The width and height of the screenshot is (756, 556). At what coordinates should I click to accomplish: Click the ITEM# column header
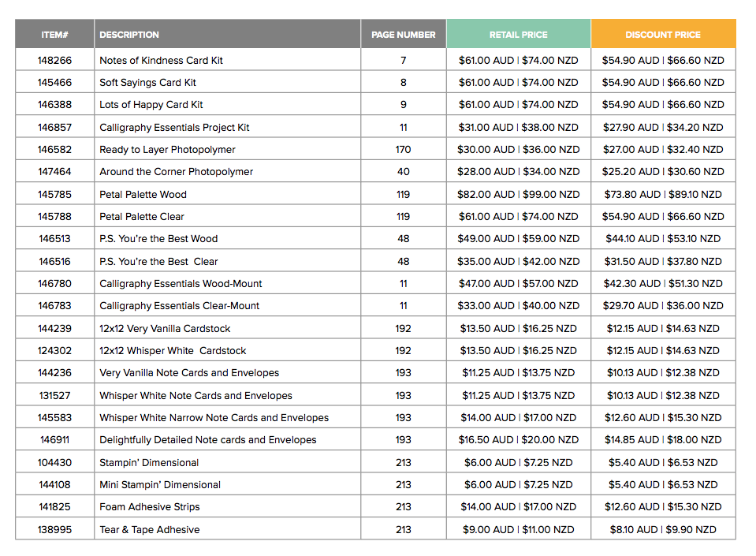54,35
